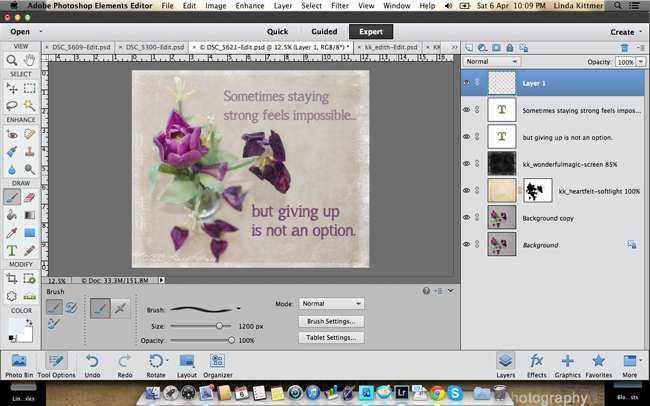The image size is (650, 406).
Task: Open the Photo Bin
Action: (19, 365)
